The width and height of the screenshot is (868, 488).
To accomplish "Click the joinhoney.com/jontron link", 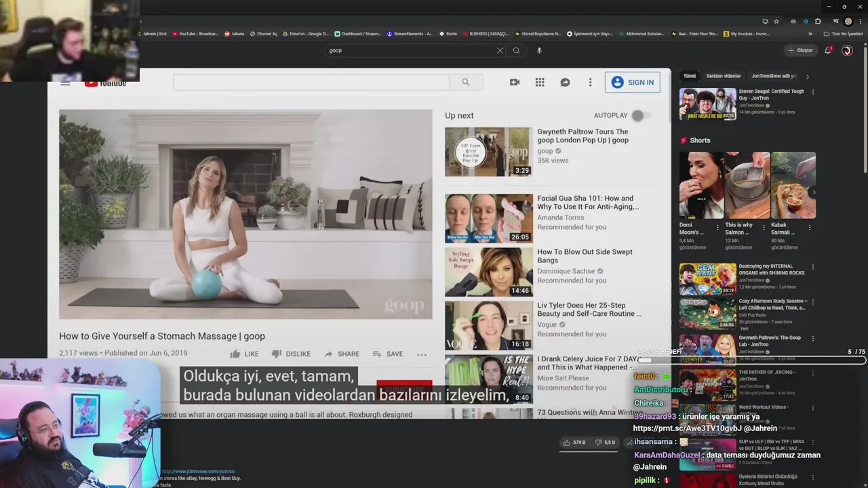I will point(198,471).
